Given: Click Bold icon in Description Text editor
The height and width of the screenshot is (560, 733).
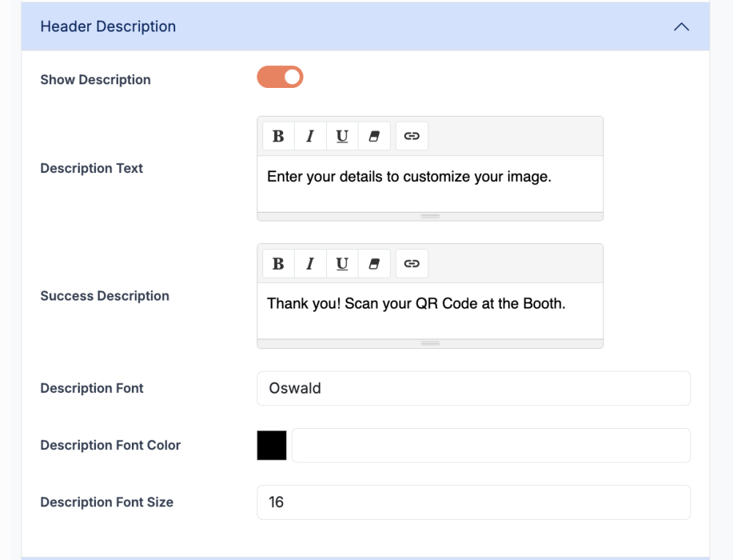Looking at the screenshot, I should (x=279, y=136).
